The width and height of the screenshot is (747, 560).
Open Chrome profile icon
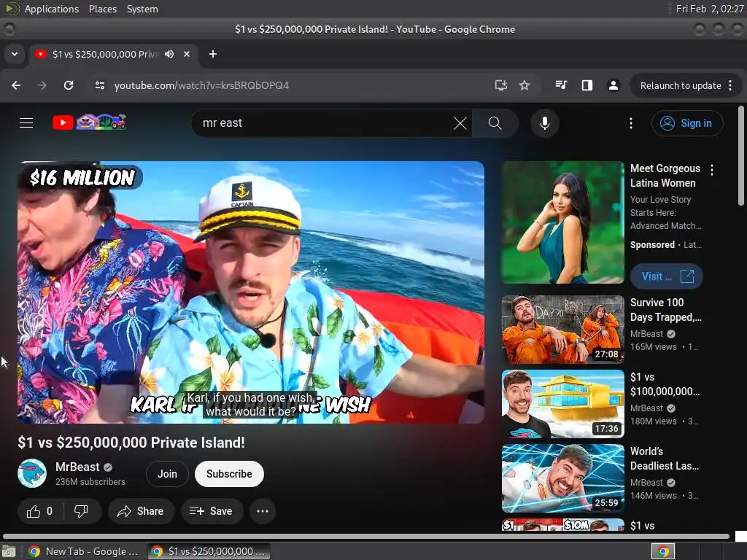coord(613,85)
